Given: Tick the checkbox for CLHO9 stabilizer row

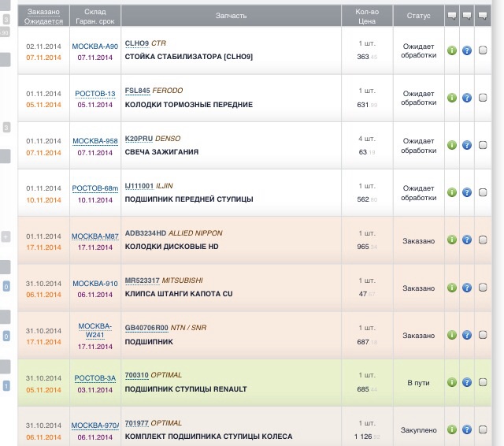Looking at the screenshot, I should (484, 51).
